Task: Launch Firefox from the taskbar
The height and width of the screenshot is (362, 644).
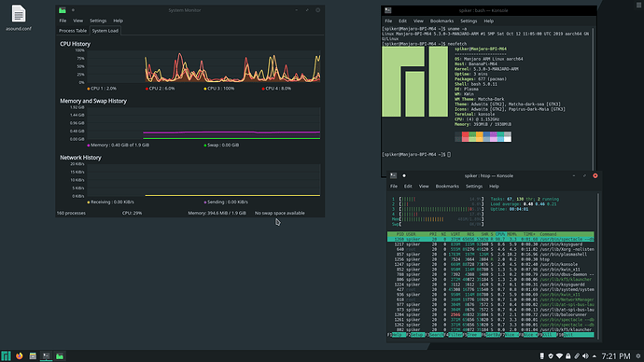Action: 20,355
